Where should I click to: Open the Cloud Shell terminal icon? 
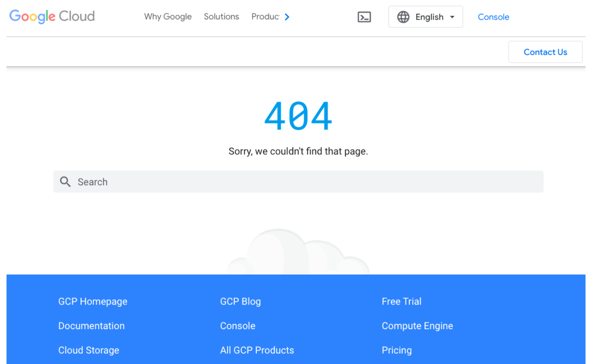pyautogui.click(x=364, y=17)
